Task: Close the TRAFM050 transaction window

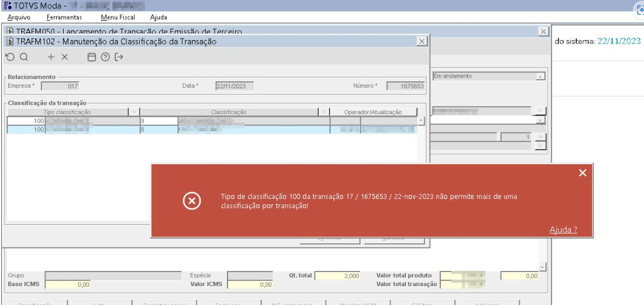Action: 543,32
